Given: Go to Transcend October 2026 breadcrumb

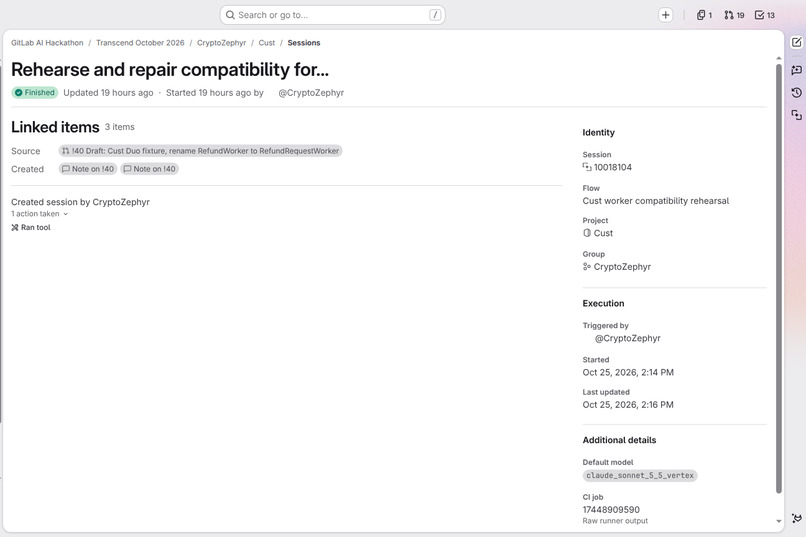Looking at the screenshot, I should 140,43.
